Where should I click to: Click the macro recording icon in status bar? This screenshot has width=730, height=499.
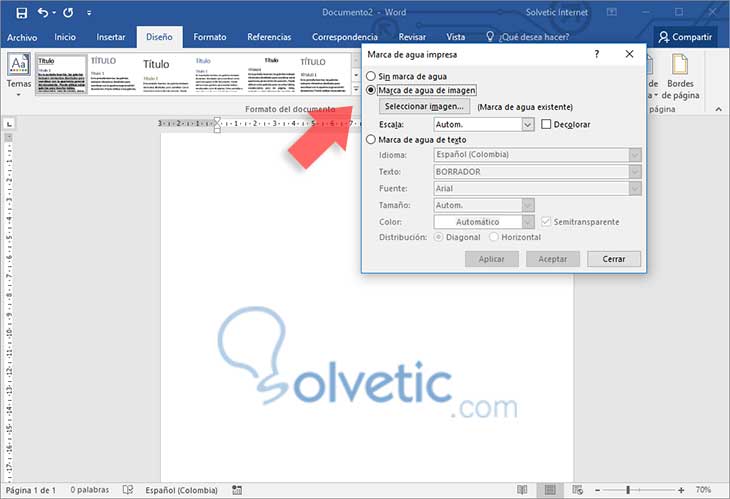coord(237,490)
